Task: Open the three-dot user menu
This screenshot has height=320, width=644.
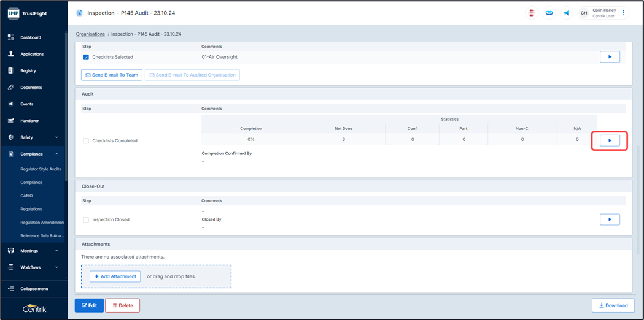Action: 624,13
